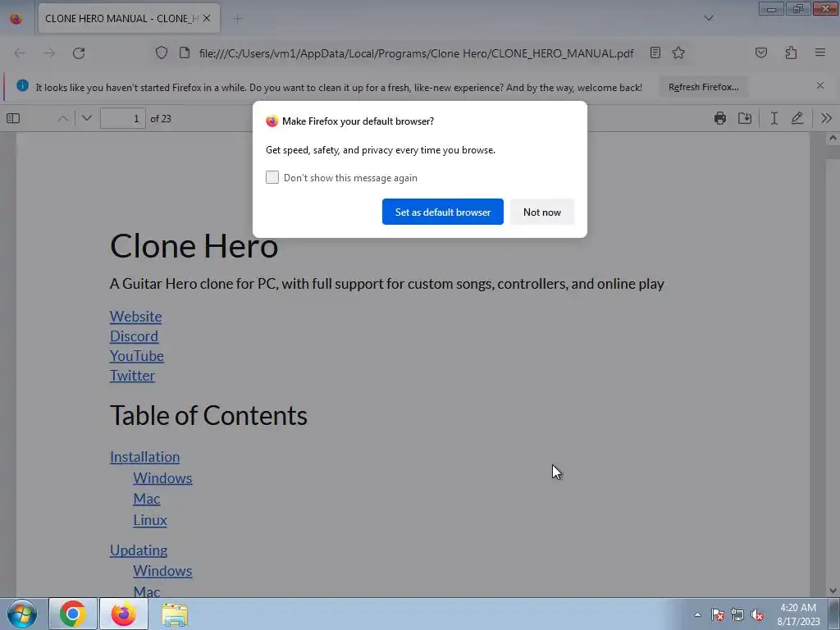Open the Firefox View pinned icon

point(16,18)
